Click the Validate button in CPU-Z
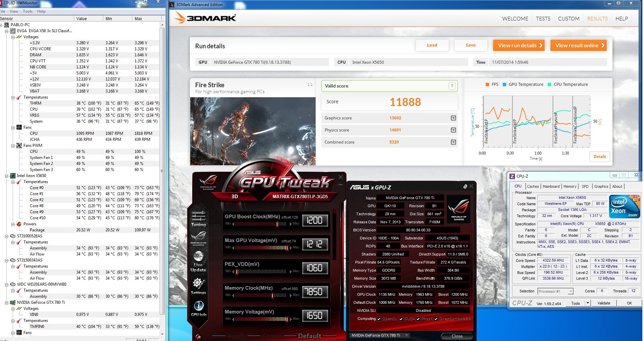 point(603,303)
